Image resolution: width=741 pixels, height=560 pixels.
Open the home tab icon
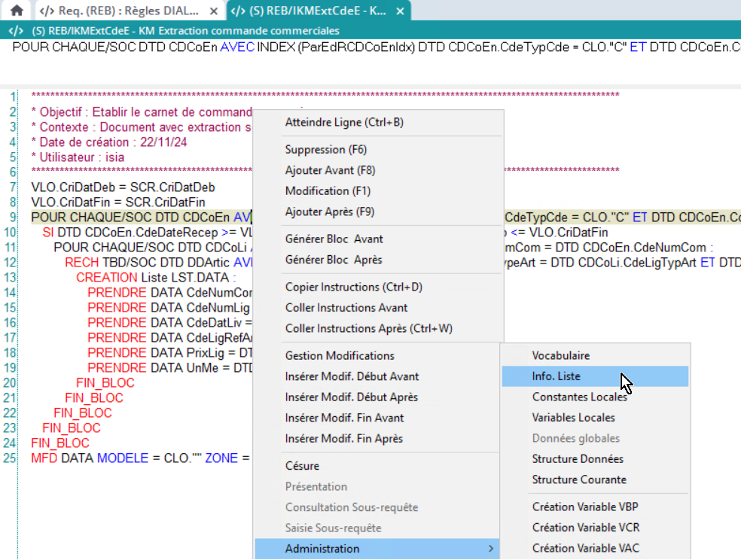pos(17,11)
